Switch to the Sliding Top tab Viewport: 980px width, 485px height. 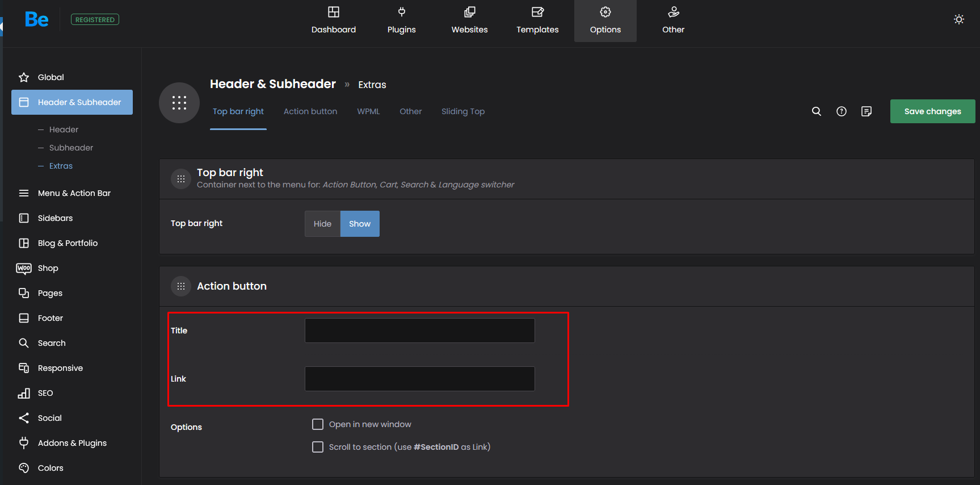click(463, 111)
